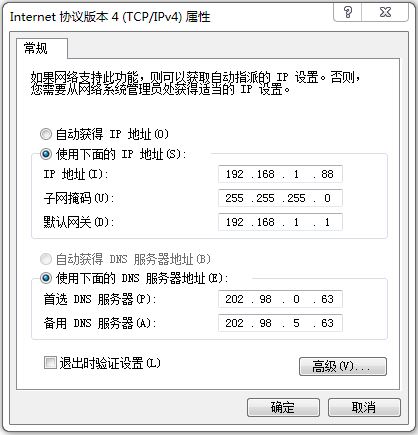Screen dimensions: 418x435
Task: Click the help question mark icon
Action: click(x=348, y=12)
